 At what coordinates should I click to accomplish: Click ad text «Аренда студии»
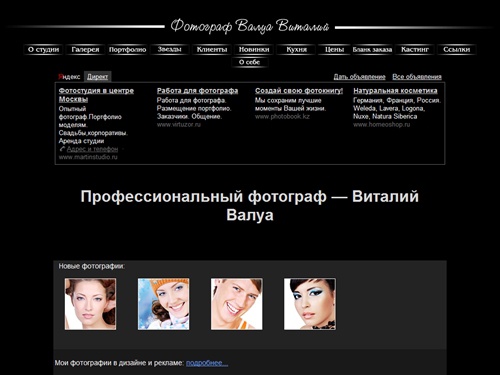point(81,141)
